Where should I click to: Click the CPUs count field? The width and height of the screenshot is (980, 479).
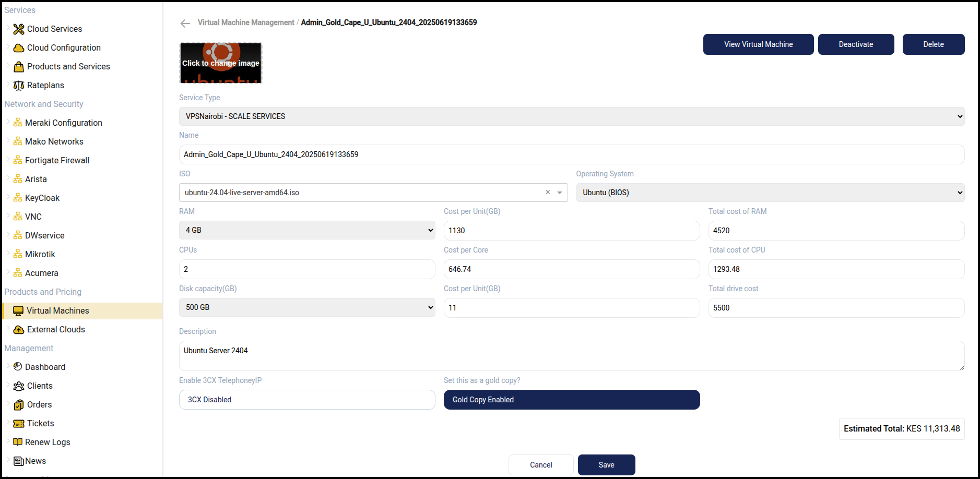click(307, 269)
